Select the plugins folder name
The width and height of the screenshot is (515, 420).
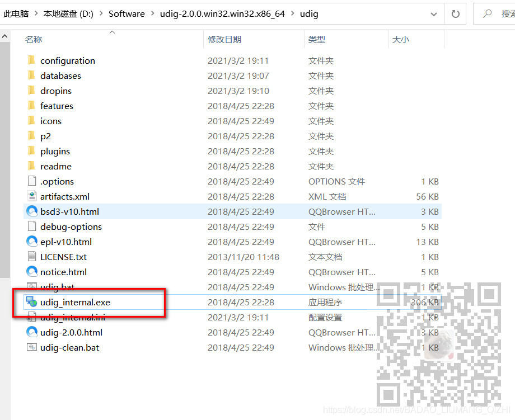(55, 151)
